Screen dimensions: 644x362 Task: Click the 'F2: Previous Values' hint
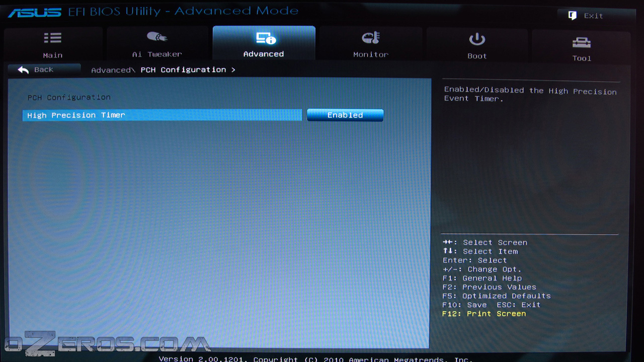pos(489,287)
